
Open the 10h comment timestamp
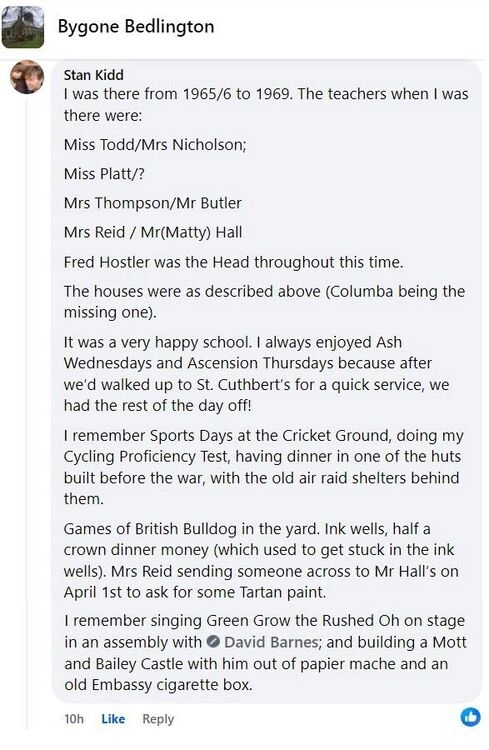click(x=74, y=718)
